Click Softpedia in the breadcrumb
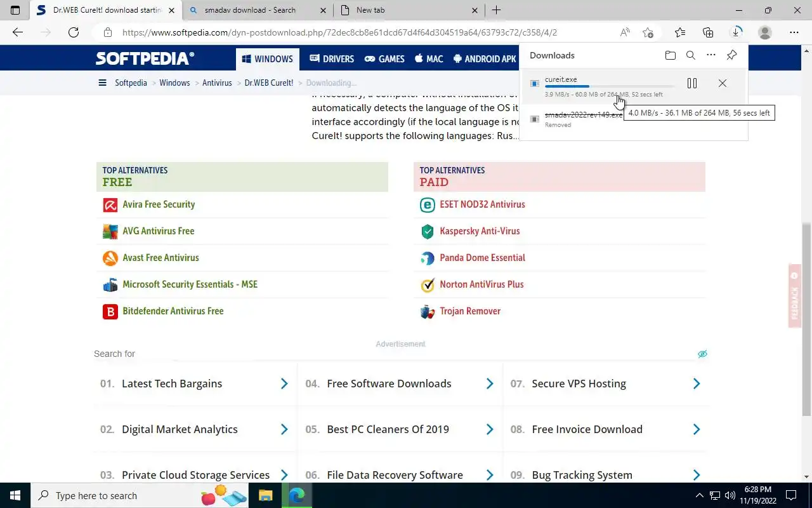 [x=131, y=83]
